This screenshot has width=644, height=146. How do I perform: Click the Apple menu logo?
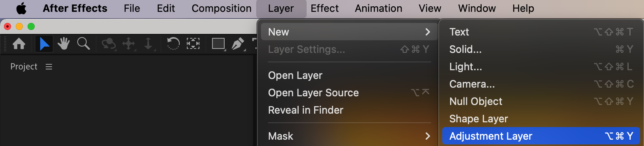pyautogui.click(x=21, y=8)
